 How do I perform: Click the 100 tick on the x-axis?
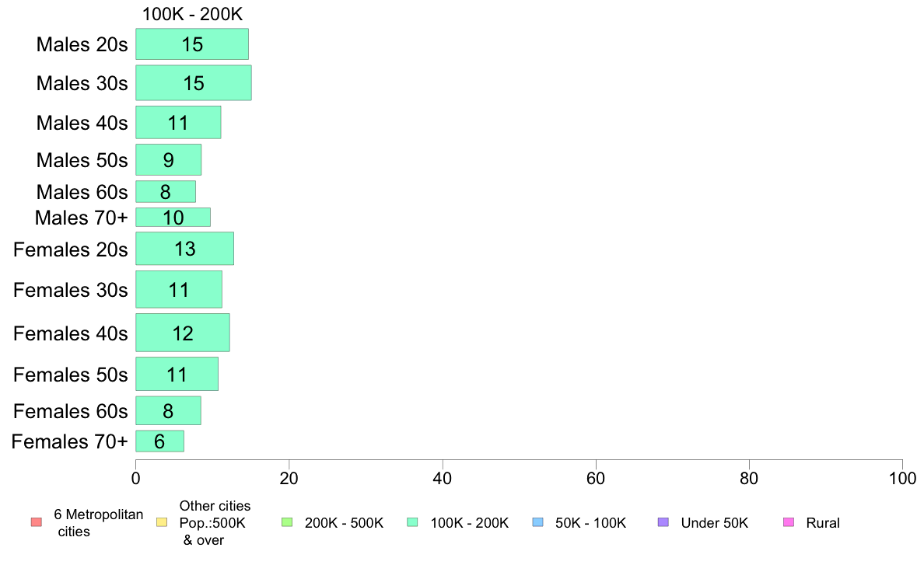point(901,480)
